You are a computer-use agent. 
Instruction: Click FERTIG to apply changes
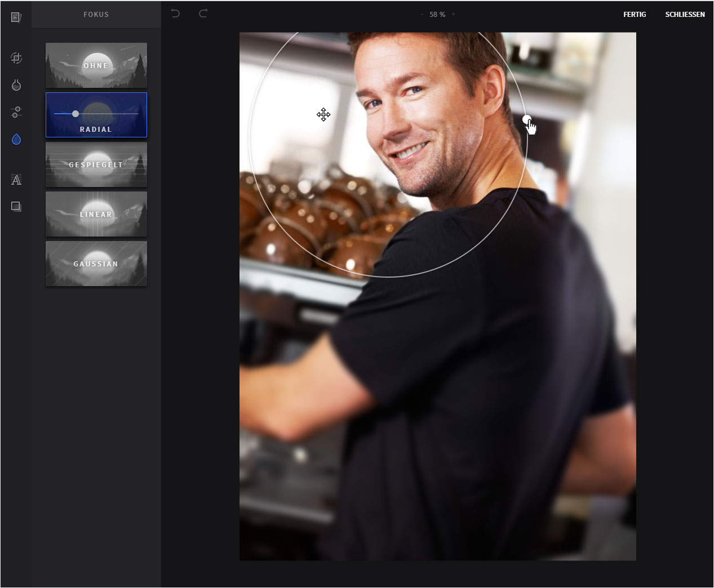point(635,14)
